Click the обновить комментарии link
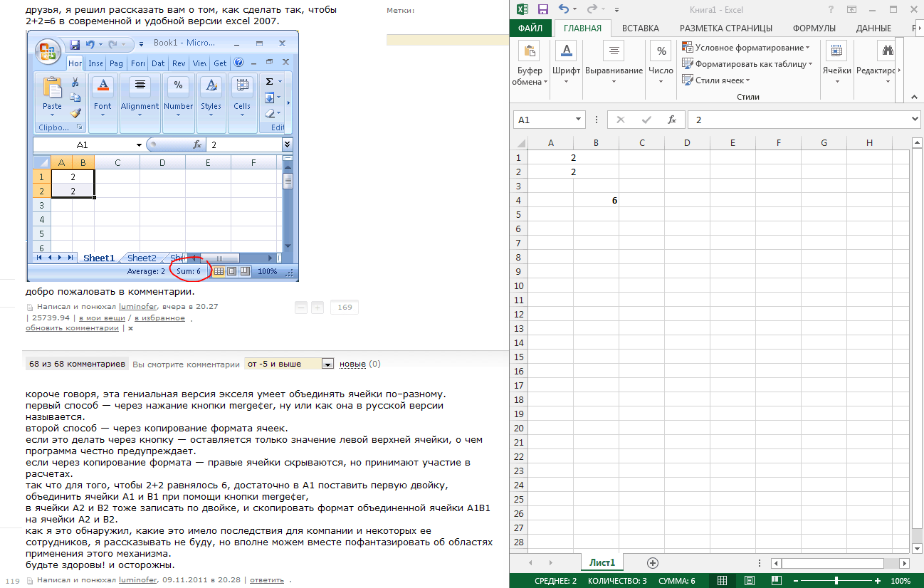 [x=72, y=328]
